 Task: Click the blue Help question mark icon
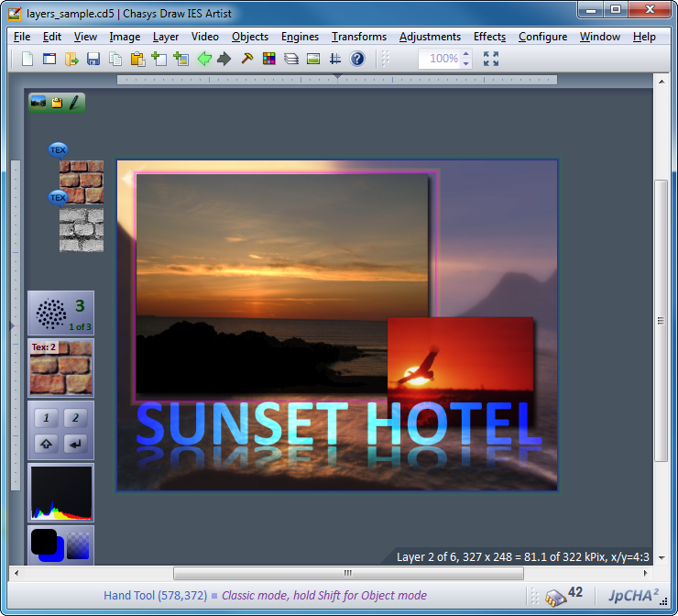[x=357, y=59]
